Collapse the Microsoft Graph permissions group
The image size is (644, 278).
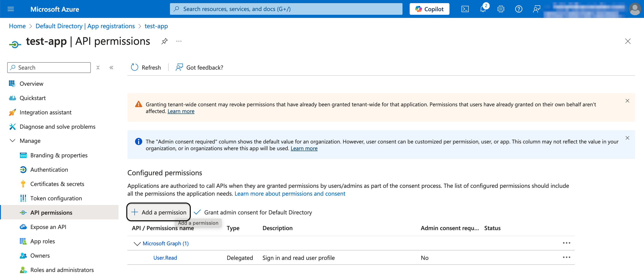[137, 244]
